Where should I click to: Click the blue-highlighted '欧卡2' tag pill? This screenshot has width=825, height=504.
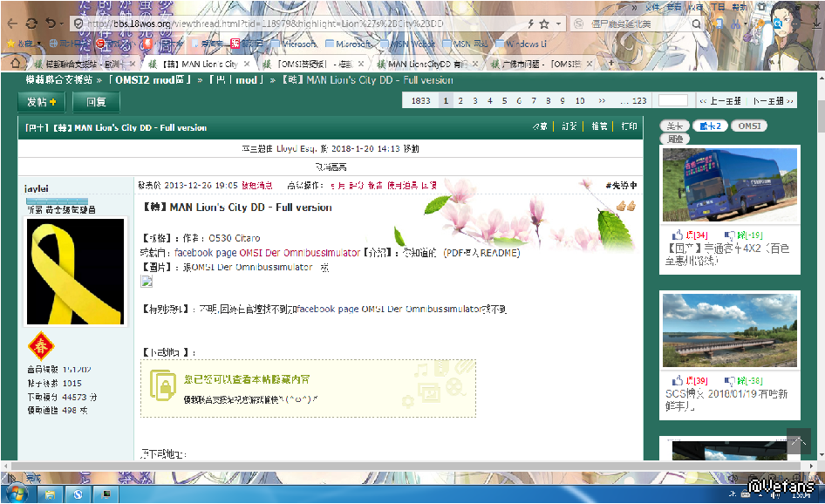[x=710, y=126]
